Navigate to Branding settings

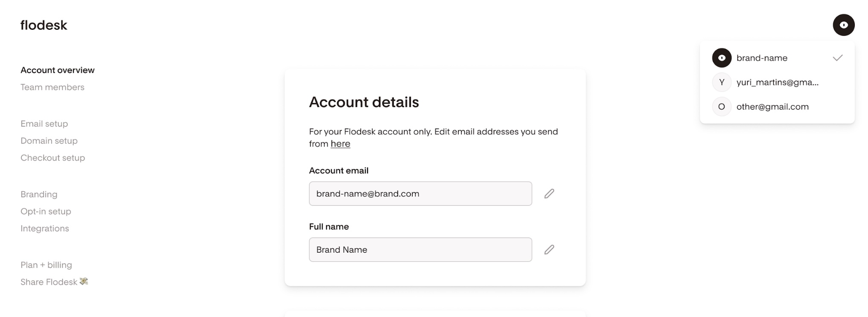(39, 194)
